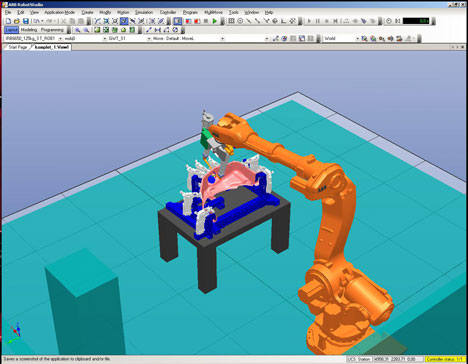Screen dimensions: 468x364
Task: Click the green simulation time display
Action: [x=416, y=21]
